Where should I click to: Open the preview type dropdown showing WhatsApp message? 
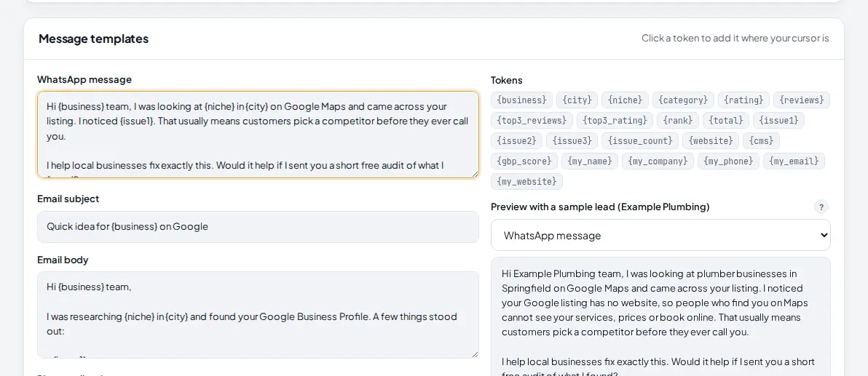point(660,236)
